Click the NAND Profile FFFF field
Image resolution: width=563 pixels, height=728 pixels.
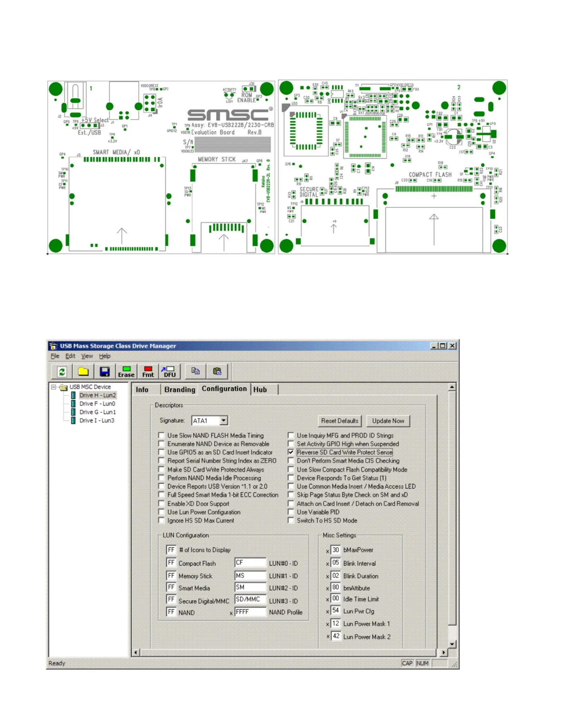250,612
